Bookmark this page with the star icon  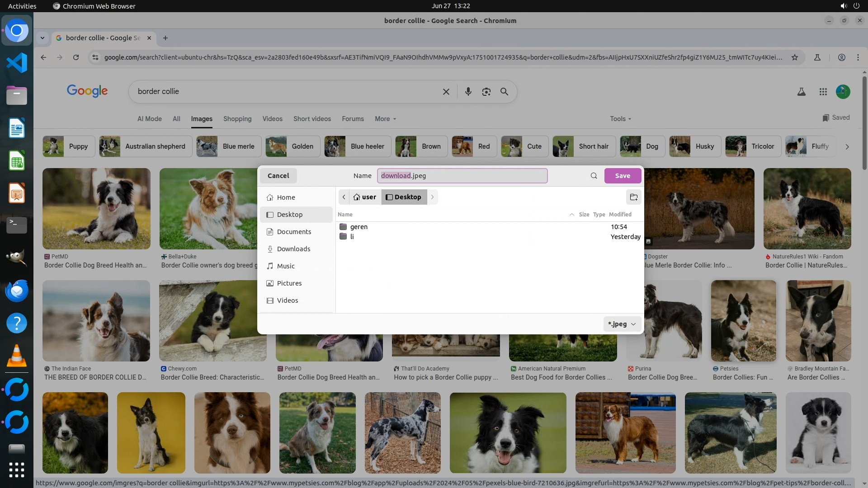[794, 57]
